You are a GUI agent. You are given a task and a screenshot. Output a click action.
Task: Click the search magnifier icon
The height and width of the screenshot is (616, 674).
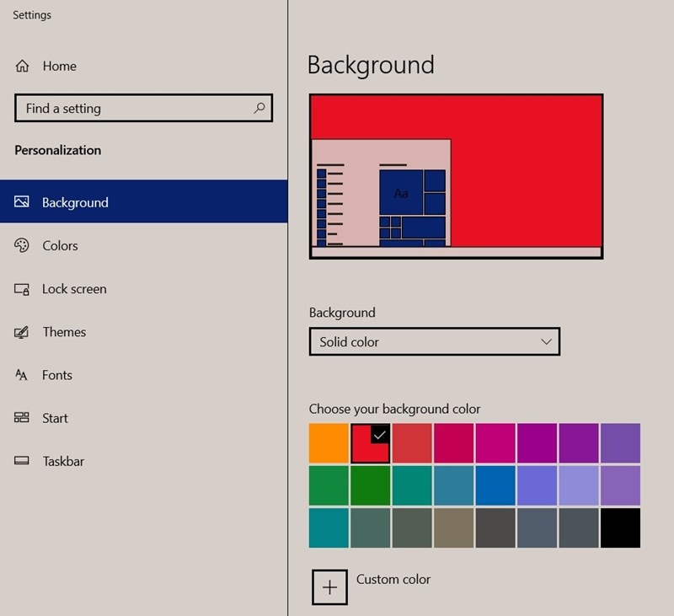coord(259,108)
